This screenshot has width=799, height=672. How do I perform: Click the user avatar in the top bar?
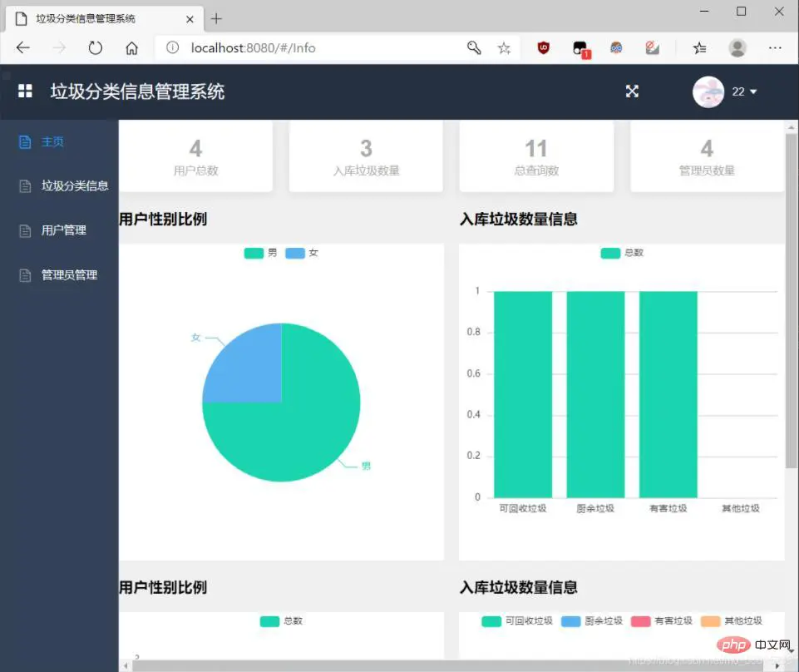pyautogui.click(x=708, y=91)
